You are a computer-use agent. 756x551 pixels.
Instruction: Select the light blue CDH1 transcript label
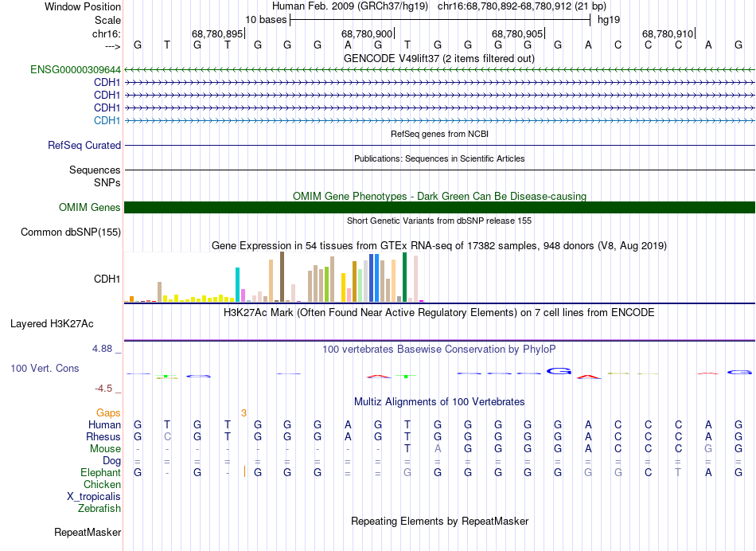tap(107, 120)
